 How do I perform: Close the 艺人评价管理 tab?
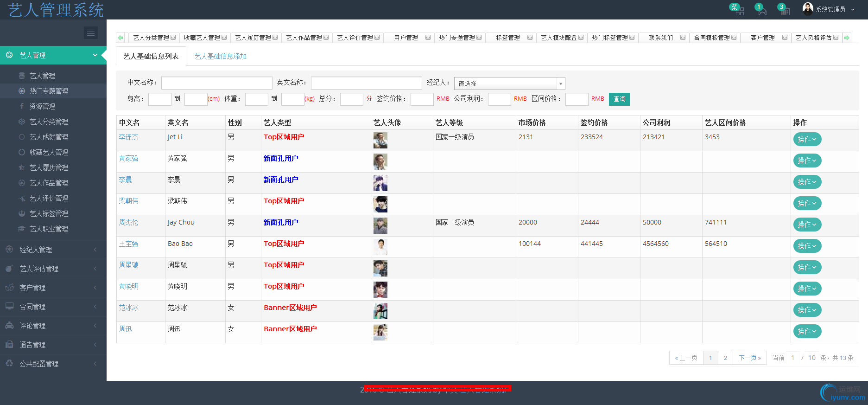click(x=377, y=38)
